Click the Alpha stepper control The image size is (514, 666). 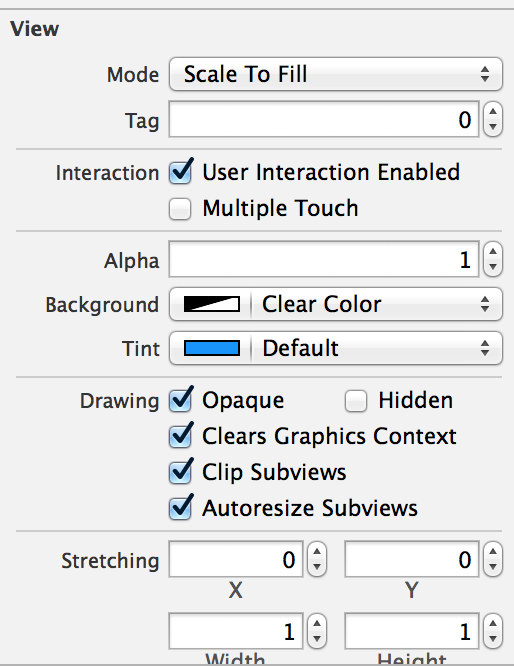[x=493, y=259]
